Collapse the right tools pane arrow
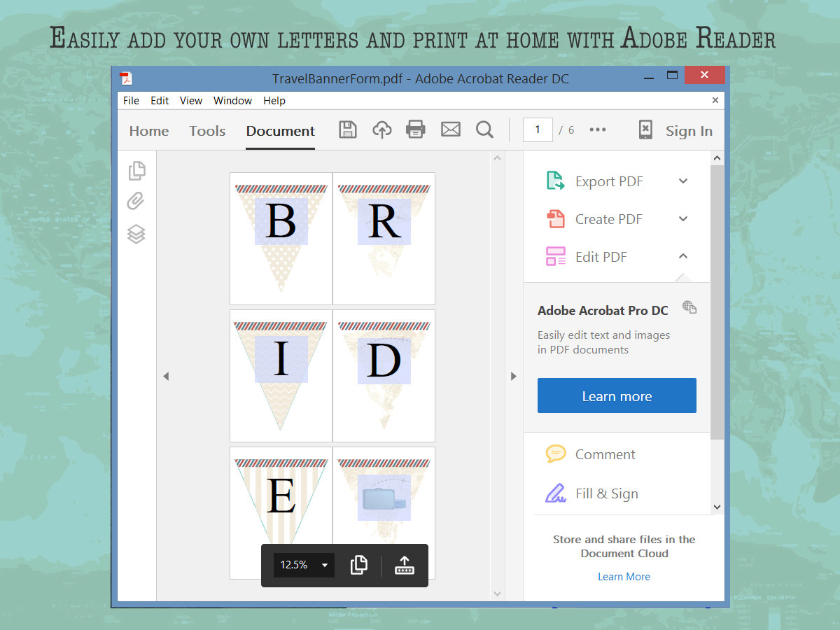Image resolution: width=840 pixels, height=630 pixels. 513,376
